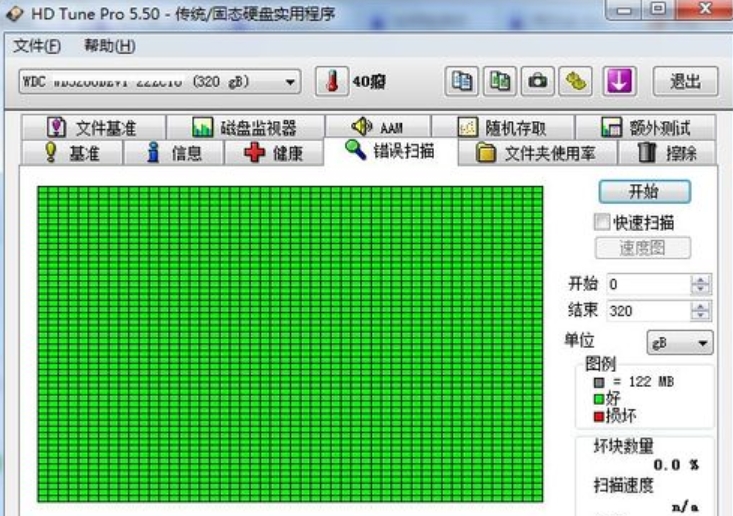Click the camera save screenshot icon
The height and width of the screenshot is (516, 733).
click(538, 81)
